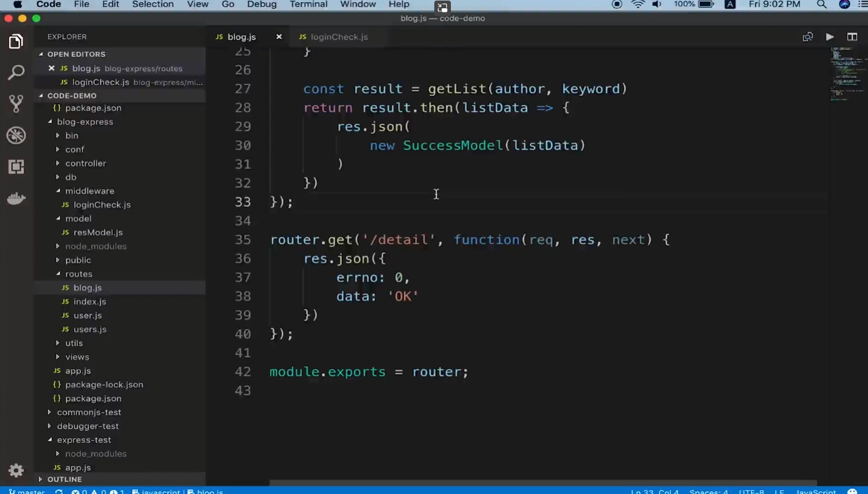This screenshot has width=868, height=494.
Task: Click the feedback smiley in status bar
Action: 852,491
